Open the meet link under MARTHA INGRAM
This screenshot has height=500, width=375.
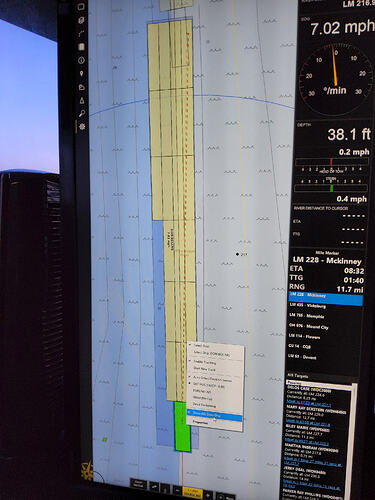coord(313,462)
